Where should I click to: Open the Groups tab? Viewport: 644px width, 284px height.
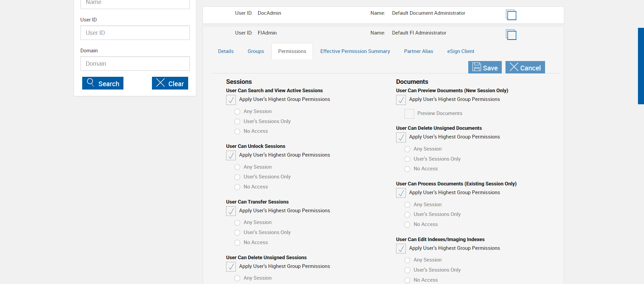(256, 51)
